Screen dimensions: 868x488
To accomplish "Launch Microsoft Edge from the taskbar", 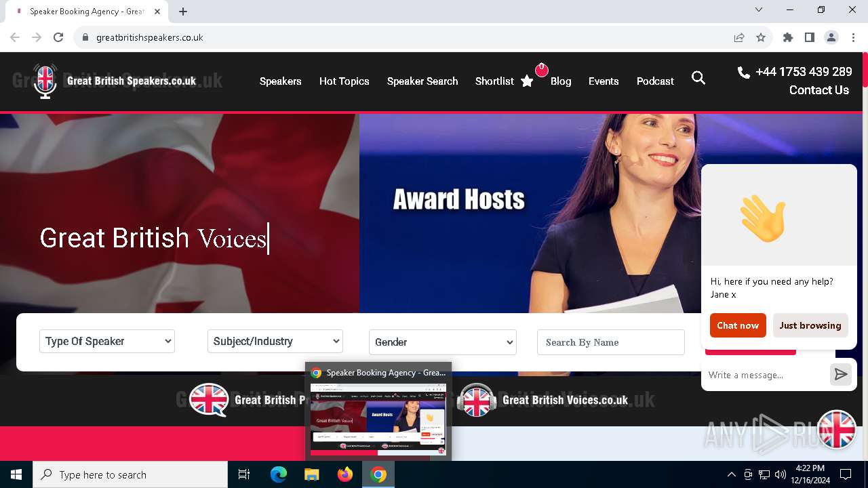I will 279,474.
